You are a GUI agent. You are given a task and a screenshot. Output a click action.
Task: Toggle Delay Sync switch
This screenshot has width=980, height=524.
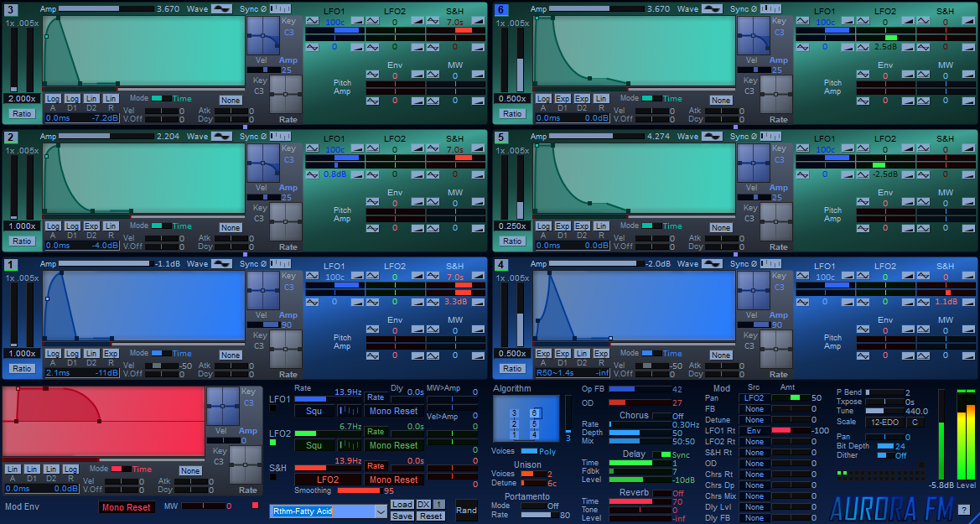[x=661, y=454]
